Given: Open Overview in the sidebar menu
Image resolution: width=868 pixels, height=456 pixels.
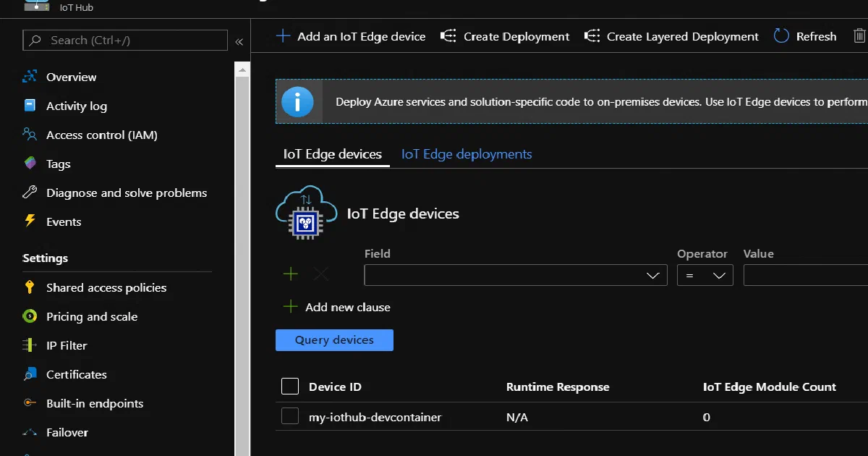Looking at the screenshot, I should point(72,77).
